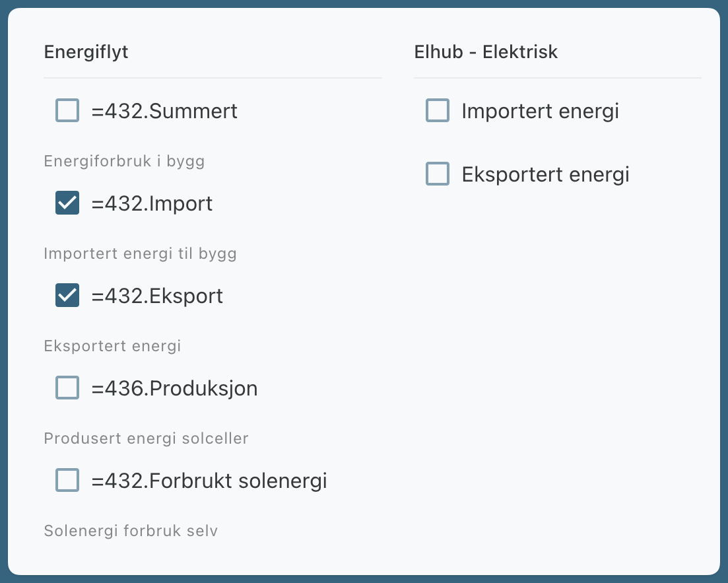The height and width of the screenshot is (583, 728).
Task: Click the Importert energi label text
Action: [x=540, y=111]
